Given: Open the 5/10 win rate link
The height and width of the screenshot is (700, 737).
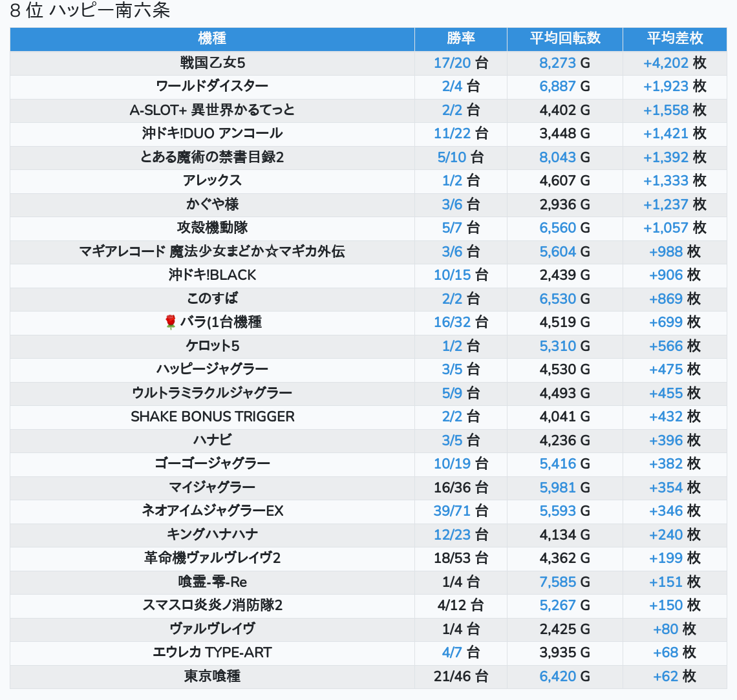Looking at the screenshot, I should coord(452,157).
